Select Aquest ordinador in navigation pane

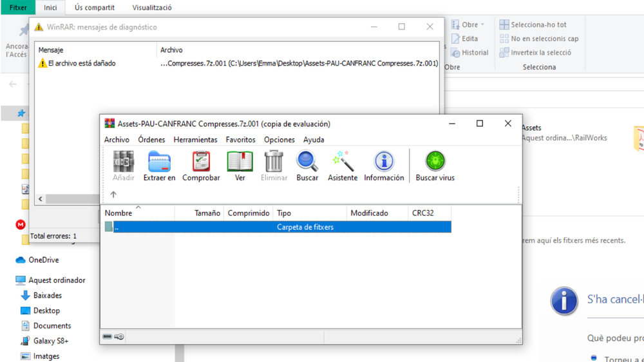(x=50, y=280)
